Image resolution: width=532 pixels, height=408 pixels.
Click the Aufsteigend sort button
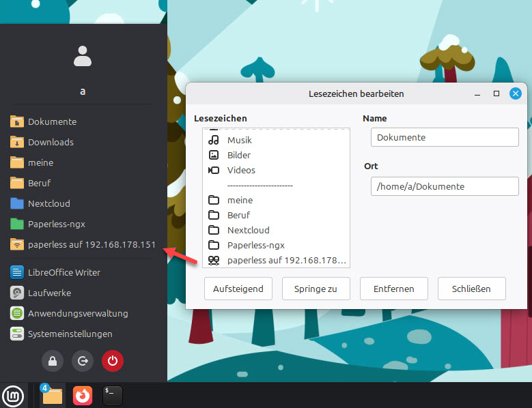[238, 289]
